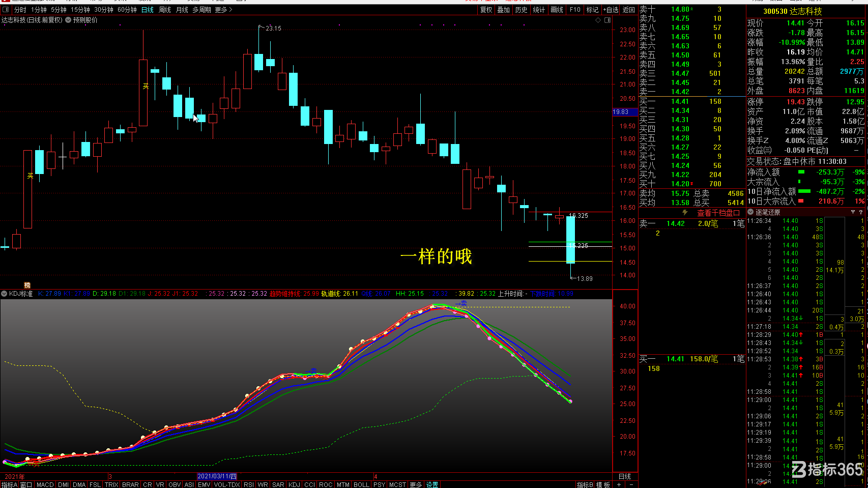Click the 榜 badge at chart bottom-left
The image size is (868, 488).
pyautogui.click(x=27, y=285)
